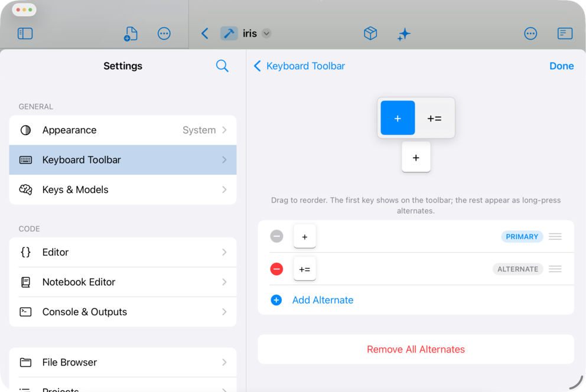
Task: Expand Keys & Models row chevron
Action: pos(224,190)
